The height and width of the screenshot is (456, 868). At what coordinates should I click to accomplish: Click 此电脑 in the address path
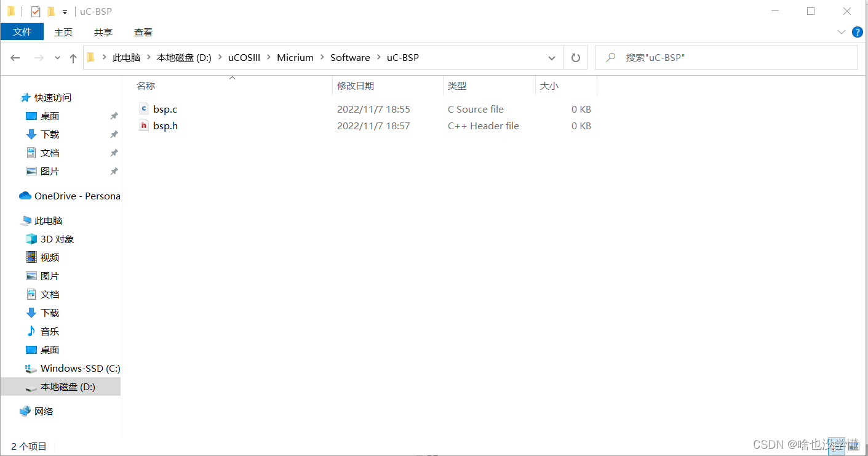(126, 57)
